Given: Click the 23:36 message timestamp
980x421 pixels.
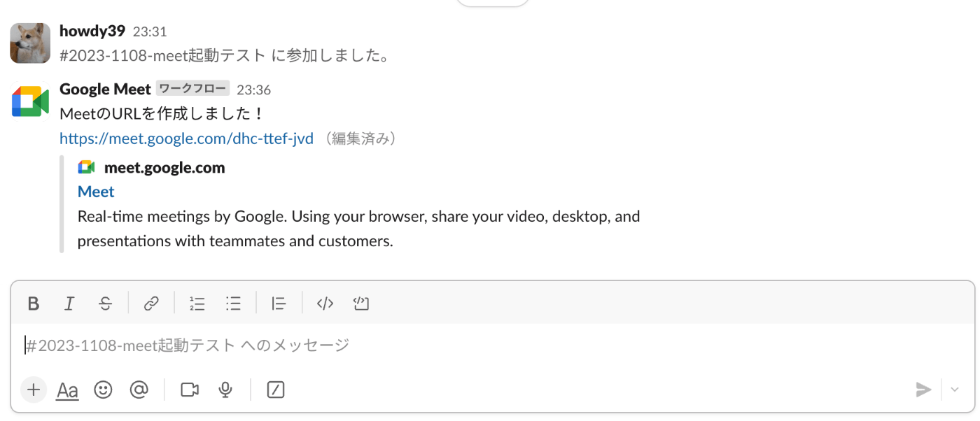Looking at the screenshot, I should [253, 90].
